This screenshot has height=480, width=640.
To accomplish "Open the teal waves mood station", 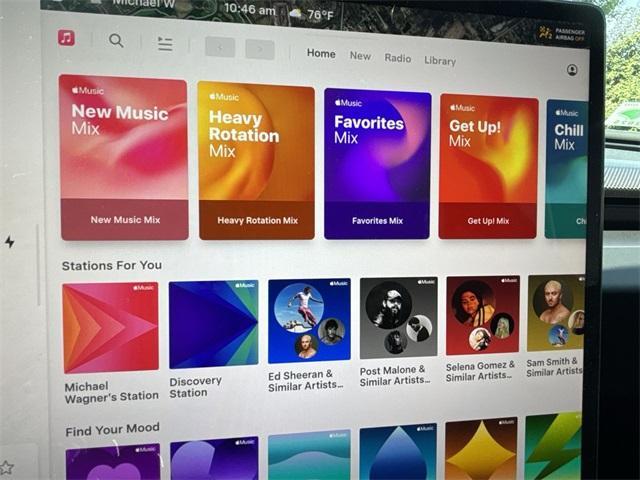I will pos(309,455).
